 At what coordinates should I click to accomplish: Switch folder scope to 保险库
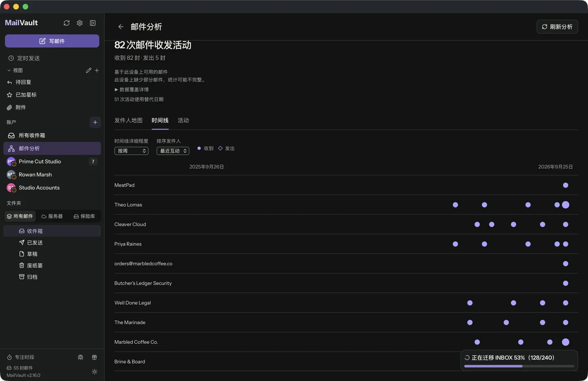click(x=84, y=216)
